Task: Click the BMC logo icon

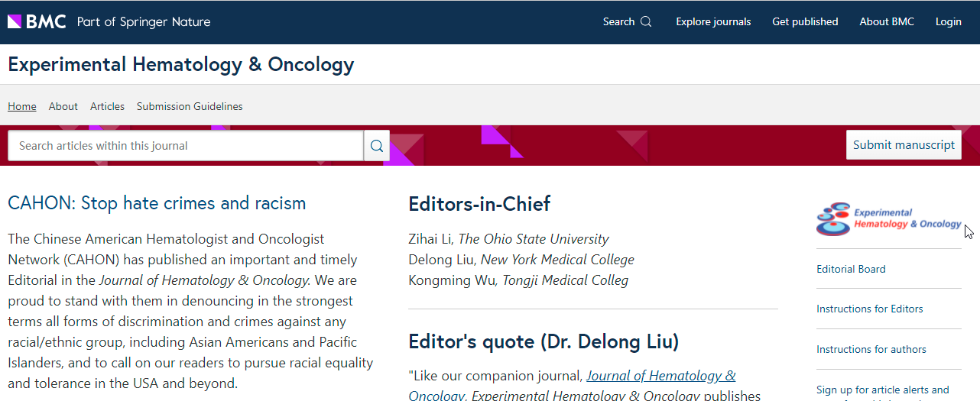Action: pos(37,21)
